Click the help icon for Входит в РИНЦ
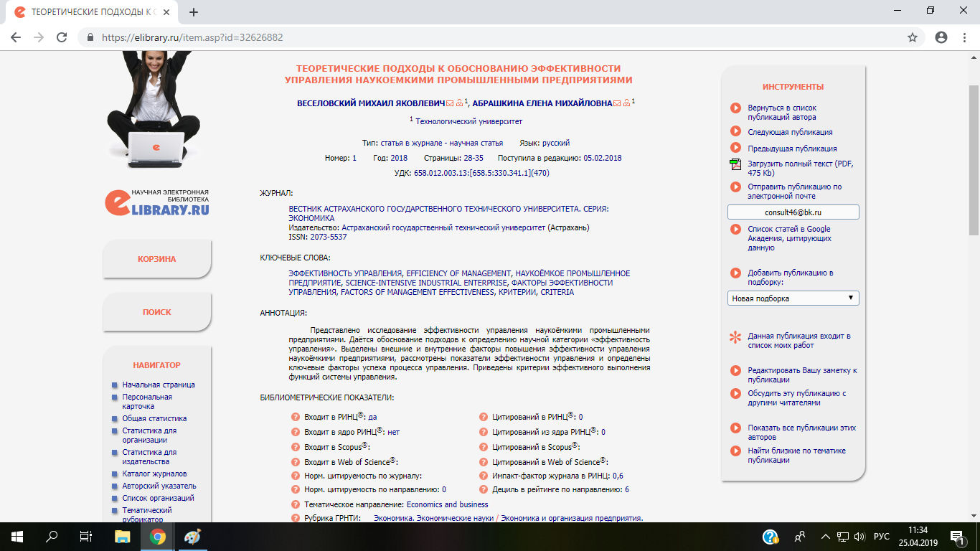Viewport: 980px width, 551px height. (295, 417)
